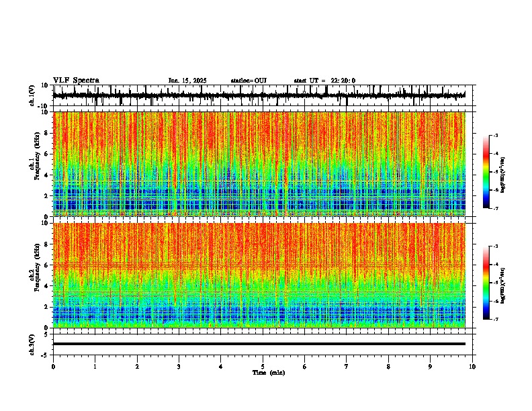This screenshot has width=532, height=411.
Task: Click the Time (min) axis title
Action: (269, 373)
